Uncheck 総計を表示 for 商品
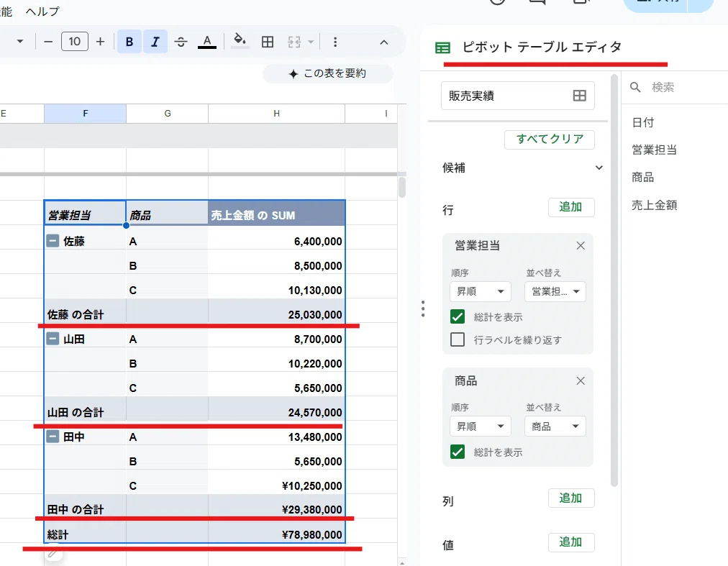Viewport: 728px width, 566px height. 458,452
